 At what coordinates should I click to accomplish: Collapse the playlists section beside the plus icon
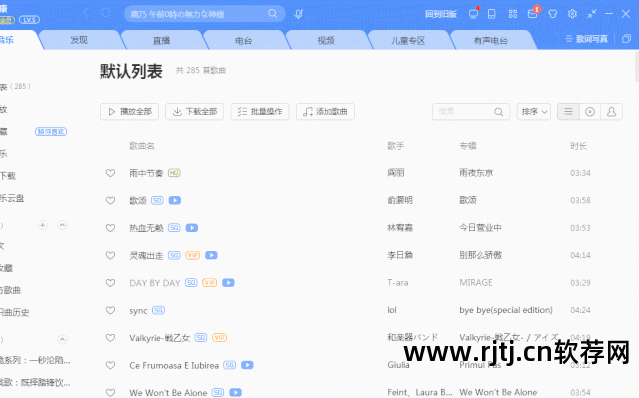(x=62, y=225)
